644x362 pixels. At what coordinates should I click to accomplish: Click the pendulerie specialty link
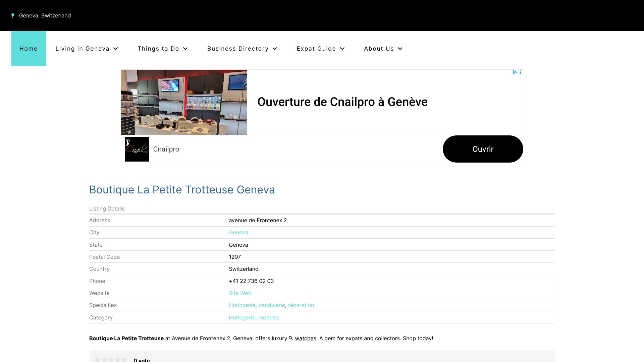point(271,305)
